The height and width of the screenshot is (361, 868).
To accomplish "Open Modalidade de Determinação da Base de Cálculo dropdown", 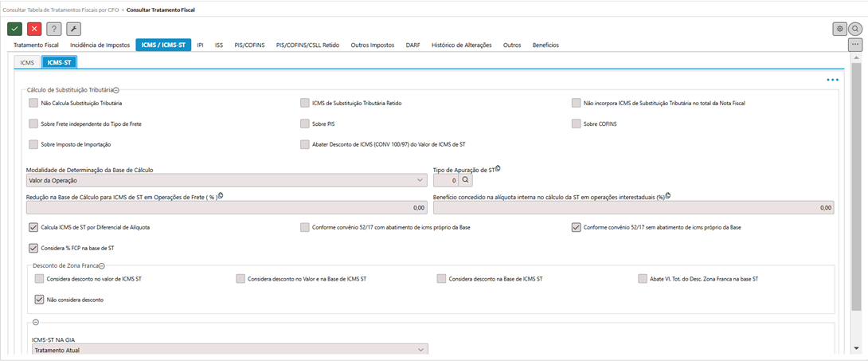I will click(x=226, y=181).
